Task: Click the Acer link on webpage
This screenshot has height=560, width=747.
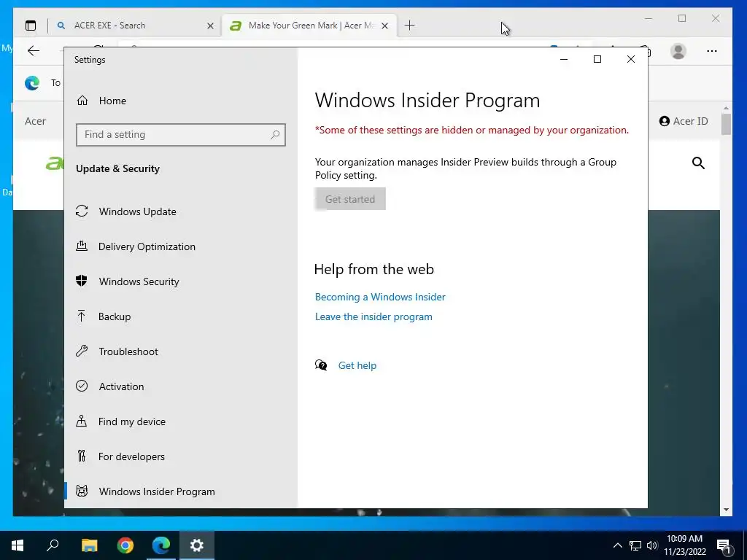Action: pyautogui.click(x=35, y=121)
